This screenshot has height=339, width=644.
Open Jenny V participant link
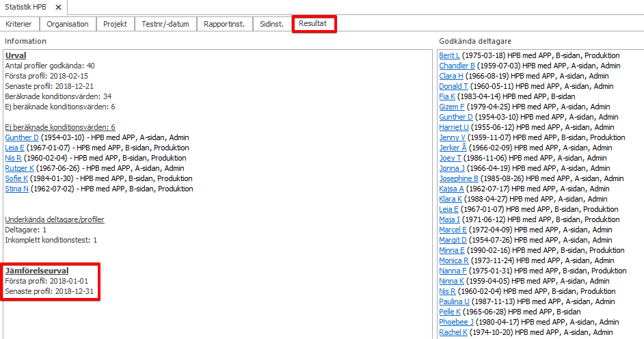452,137
